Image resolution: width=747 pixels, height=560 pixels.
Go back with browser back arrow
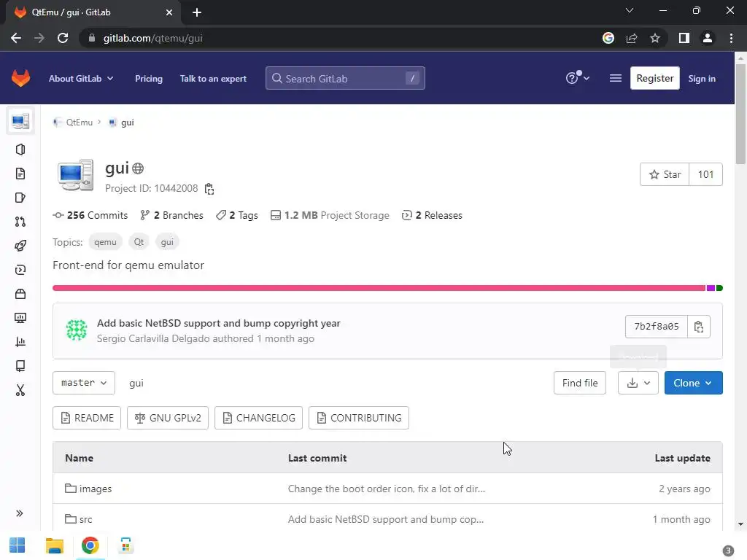tap(16, 38)
